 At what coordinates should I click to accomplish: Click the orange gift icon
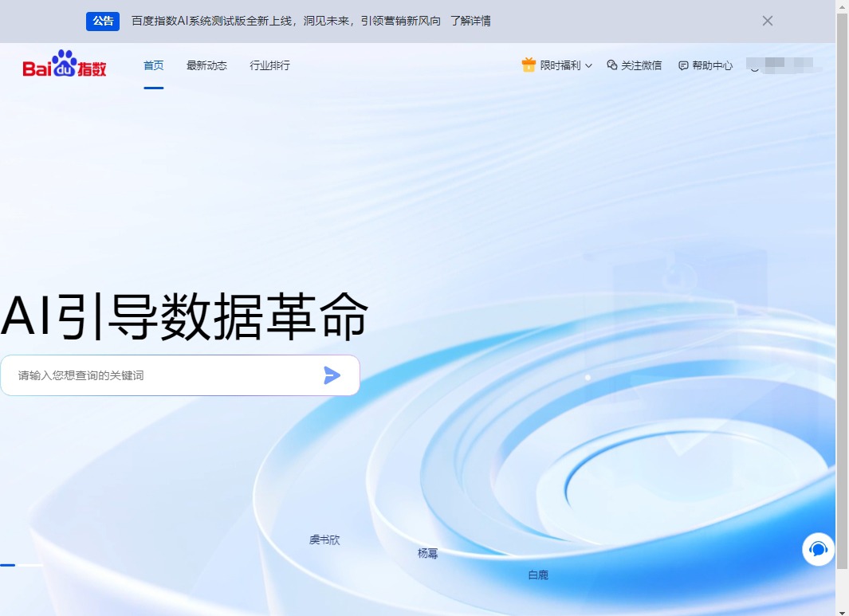click(529, 65)
